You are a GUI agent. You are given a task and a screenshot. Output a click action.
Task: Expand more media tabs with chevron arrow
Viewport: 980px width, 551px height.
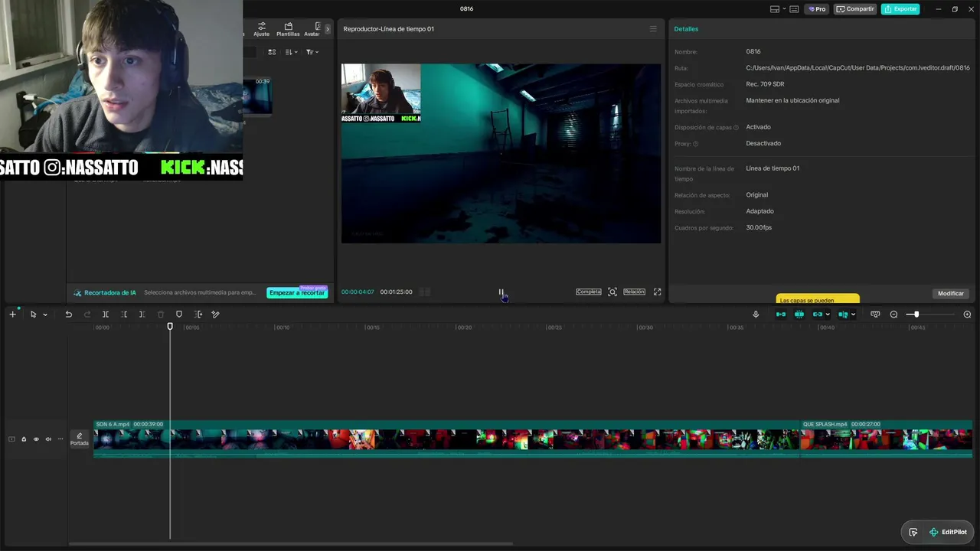328,29
